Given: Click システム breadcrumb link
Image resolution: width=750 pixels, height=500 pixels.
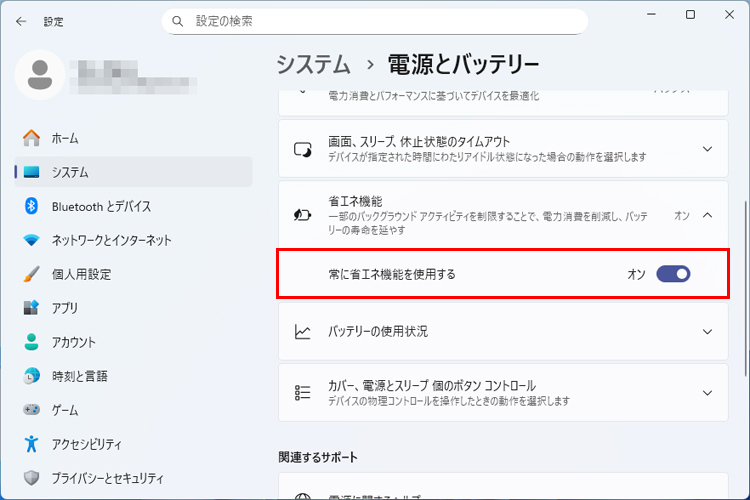Looking at the screenshot, I should click(314, 65).
